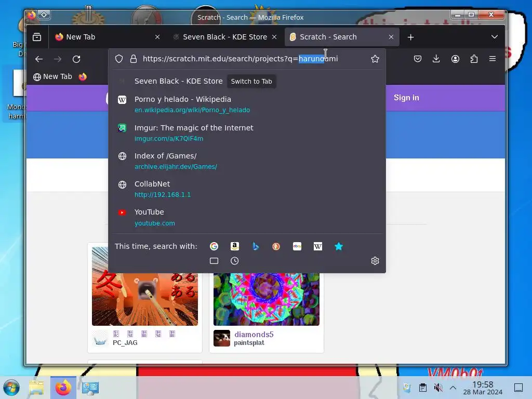Go back to the previous page
The height and width of the screenshot is (399, 532).
pyautogui.click(x=39, y=59)
